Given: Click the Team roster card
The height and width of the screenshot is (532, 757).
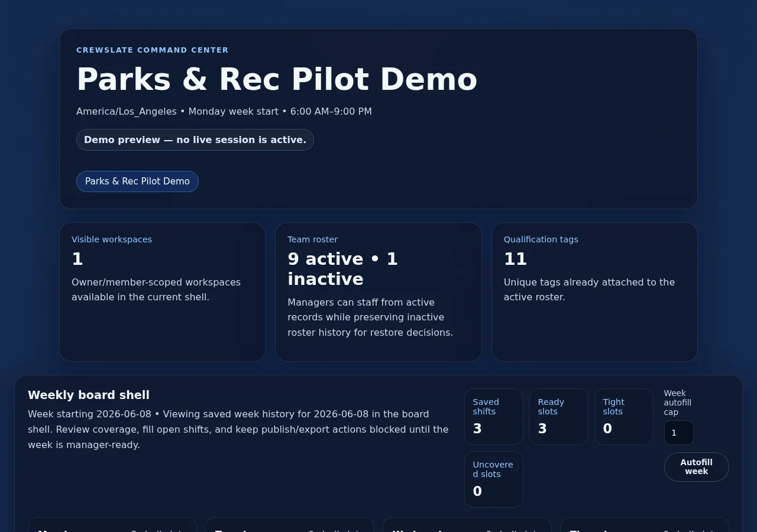Looking at the screenshot, I should pos(378,292).
